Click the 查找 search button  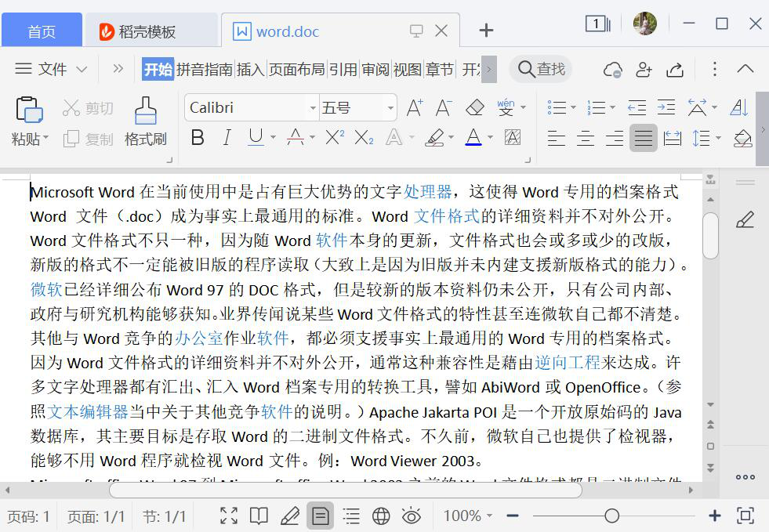(542, 69)
